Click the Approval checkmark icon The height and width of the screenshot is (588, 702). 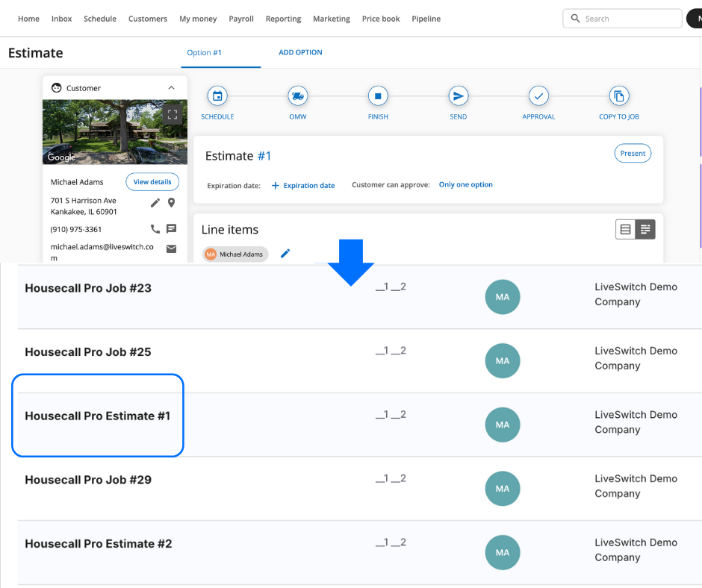[x=538, y=96]
